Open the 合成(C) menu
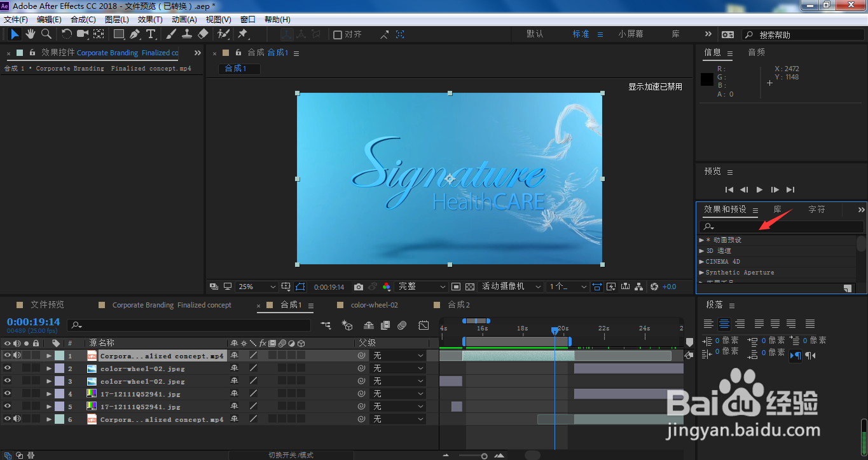The height and width of the screenshot is (460, 868). (83, 20)
